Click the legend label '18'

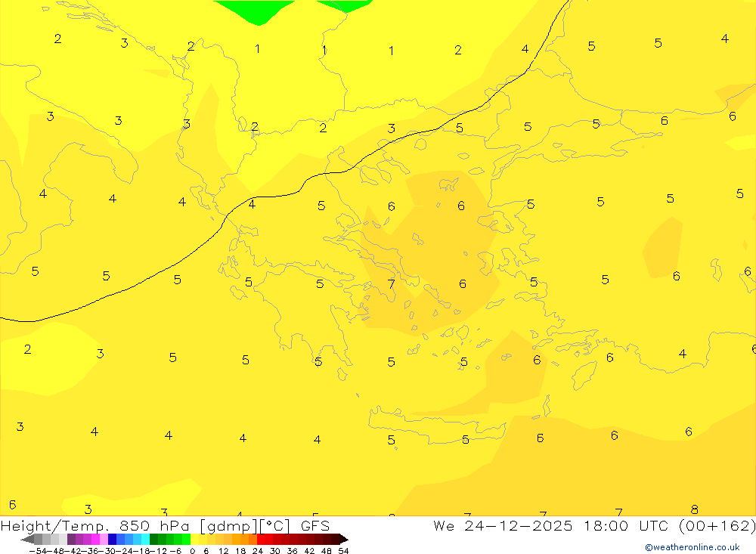240,551
